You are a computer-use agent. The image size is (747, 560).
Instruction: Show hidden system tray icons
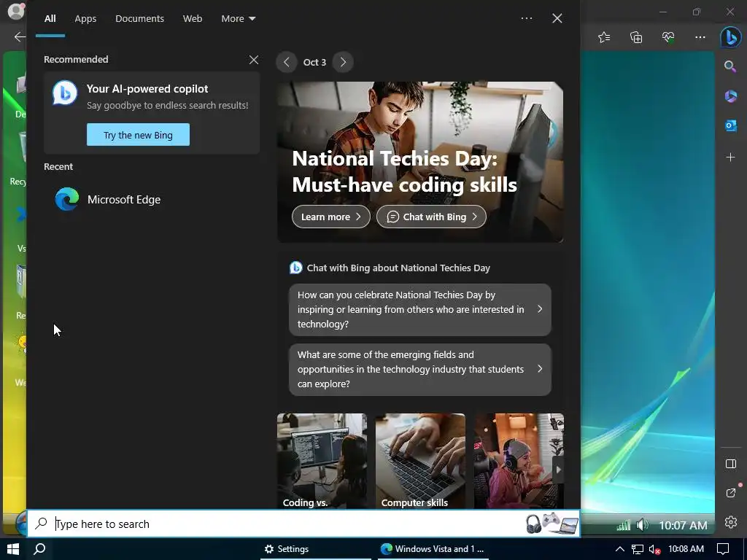click(620, 549)
